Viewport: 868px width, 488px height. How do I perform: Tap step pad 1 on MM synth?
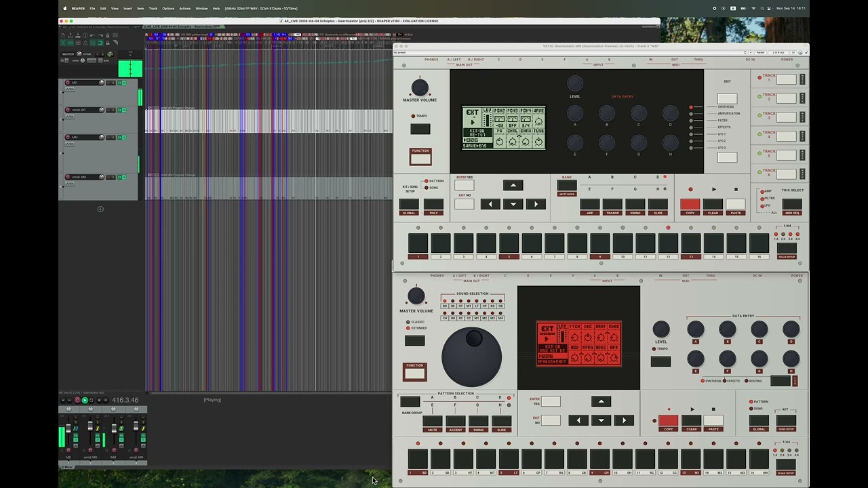[x=418, y=243]
